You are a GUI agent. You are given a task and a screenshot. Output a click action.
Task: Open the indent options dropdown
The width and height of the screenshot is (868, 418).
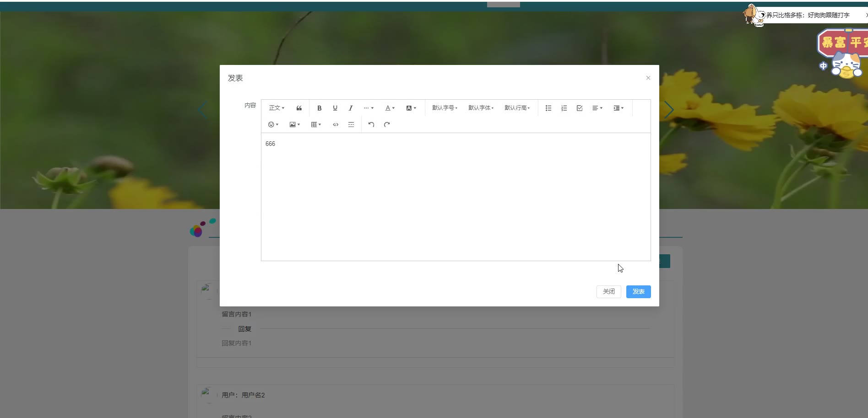click(x=618, y=108)
